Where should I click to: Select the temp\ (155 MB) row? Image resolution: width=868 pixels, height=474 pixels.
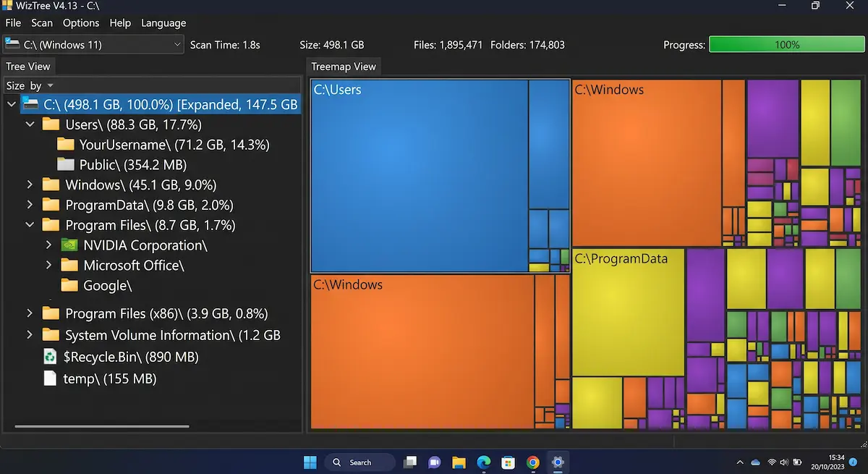110,378
